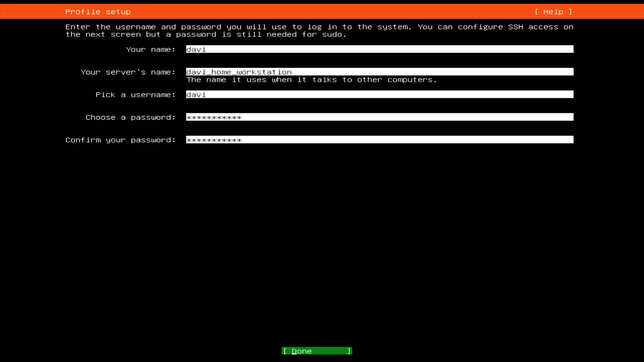Click the Confirm your password field
644x362 pixels.
tap(379, 140)
